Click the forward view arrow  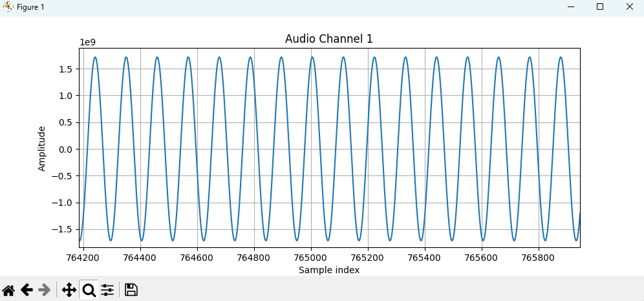pyautogui.click(x=45, y=290)
